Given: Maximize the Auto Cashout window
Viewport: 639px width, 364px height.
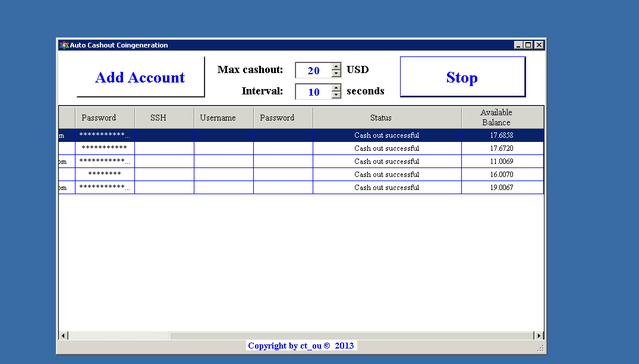Looking at the screenshot, I should click(x=528, y=45).
